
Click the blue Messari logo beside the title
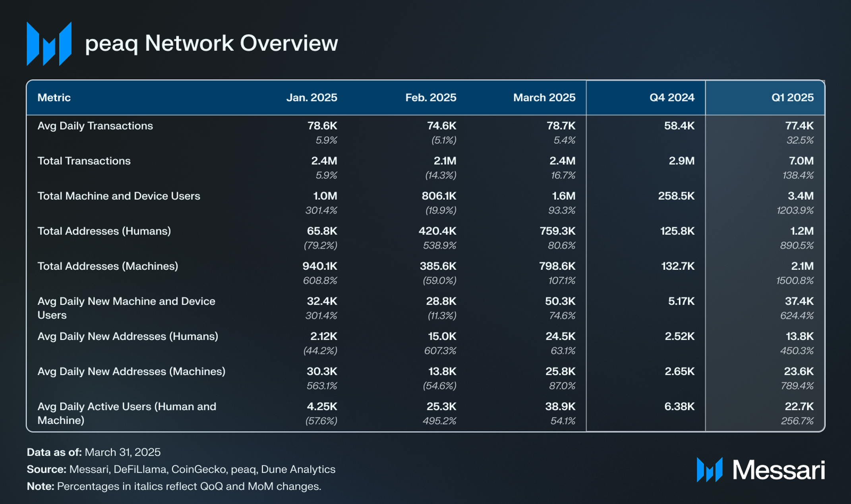click(49, 44)
